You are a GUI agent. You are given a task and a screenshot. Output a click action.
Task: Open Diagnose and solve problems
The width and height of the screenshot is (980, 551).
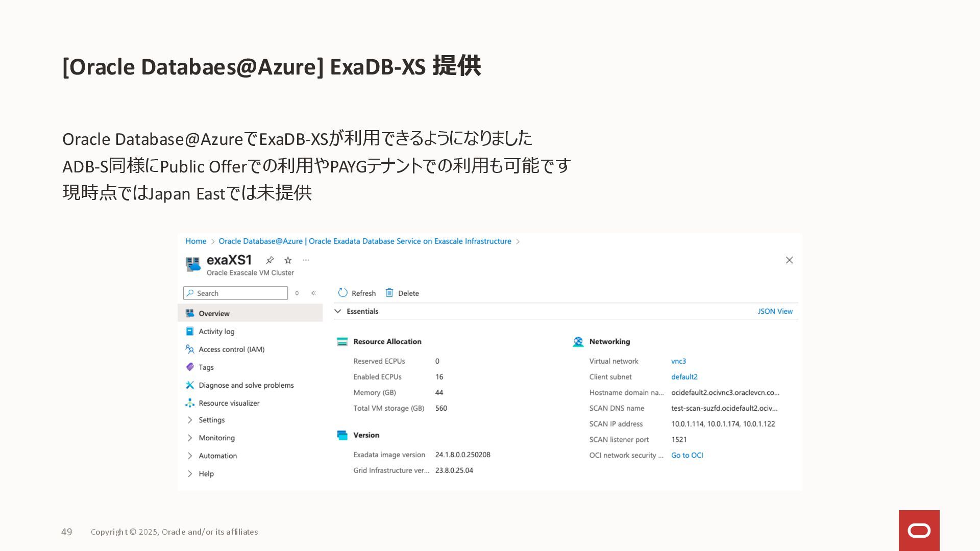point(246,385)
